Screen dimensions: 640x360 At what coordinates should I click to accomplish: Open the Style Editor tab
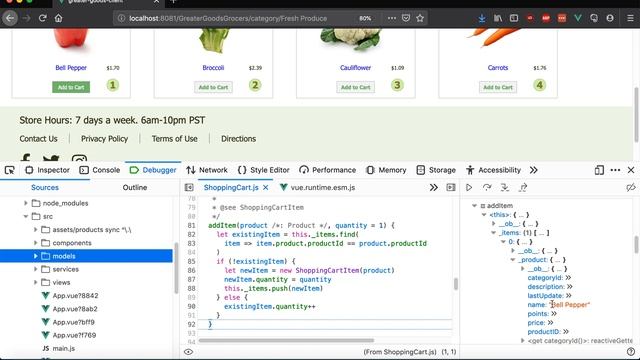pos(264,170)
